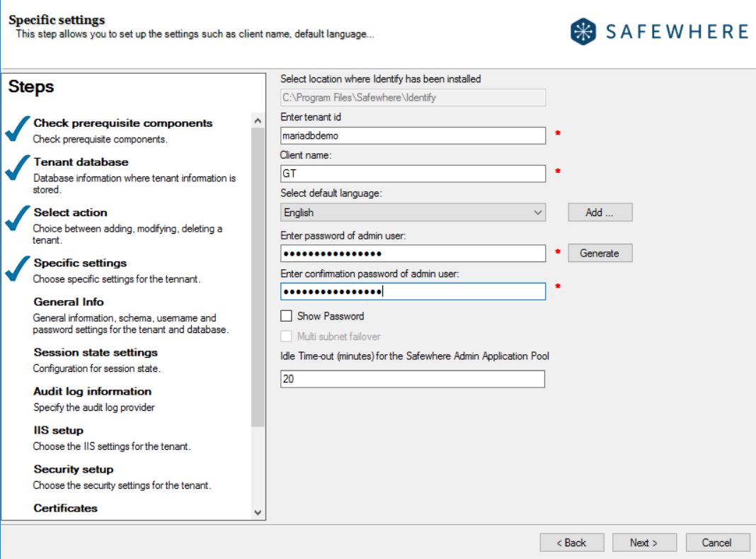Proceed with the Next button
This screenshot has width=756, height=559.
[x=644, y=543]
